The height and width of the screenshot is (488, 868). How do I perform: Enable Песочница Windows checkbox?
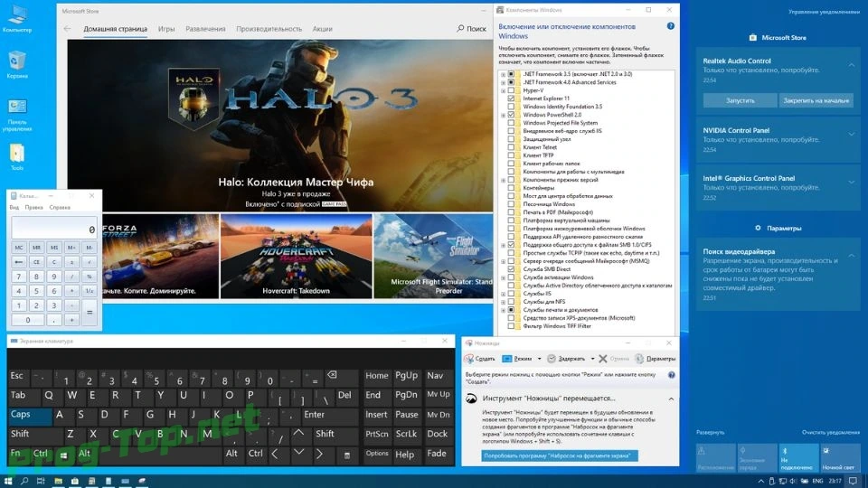coord(511,204)
